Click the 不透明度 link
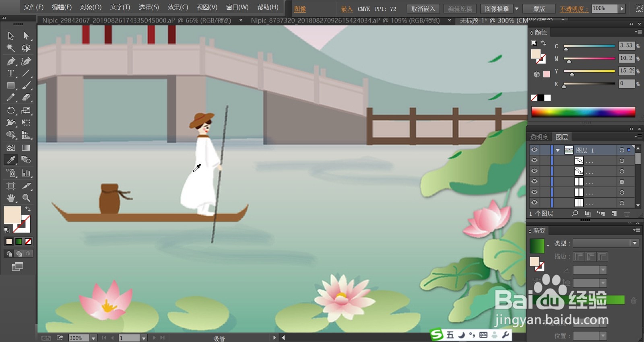This screenshot has width=644, height=342. click(574, 9)
